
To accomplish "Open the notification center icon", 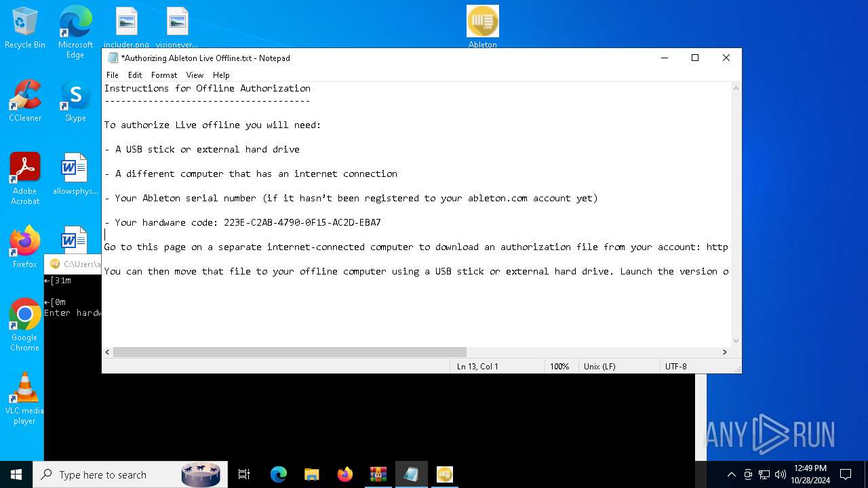I will (846, 474).
